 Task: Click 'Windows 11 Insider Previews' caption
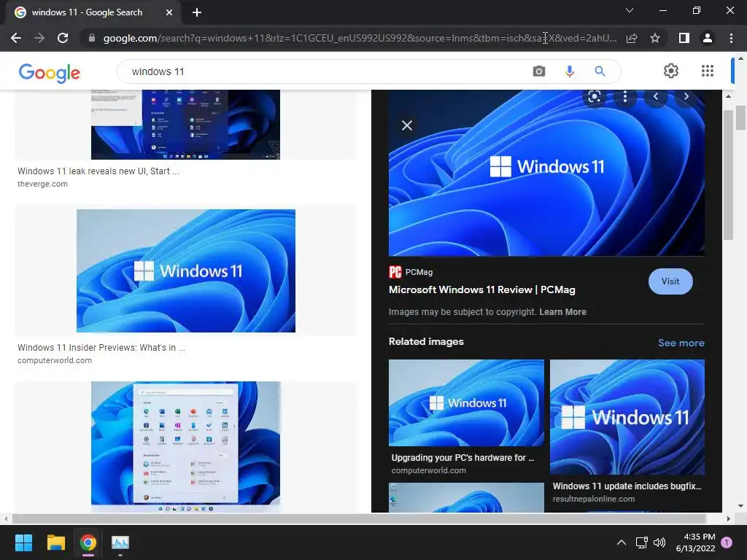(101, 348)
